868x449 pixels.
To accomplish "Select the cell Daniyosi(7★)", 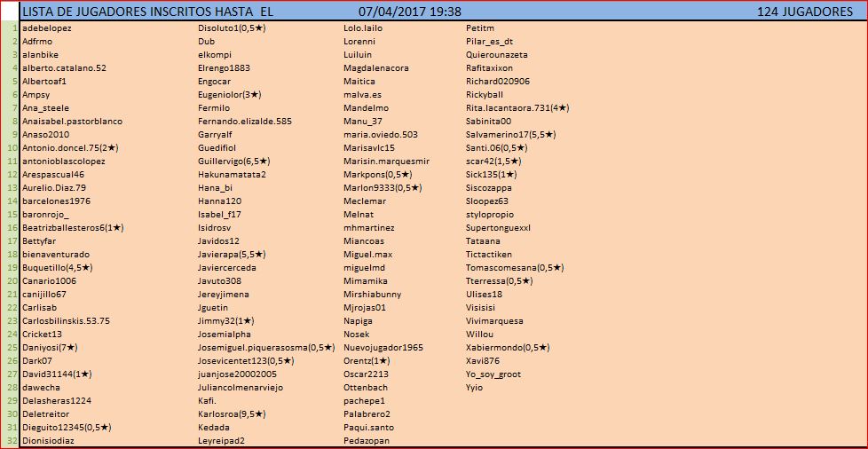I will [x=50, y=347].
